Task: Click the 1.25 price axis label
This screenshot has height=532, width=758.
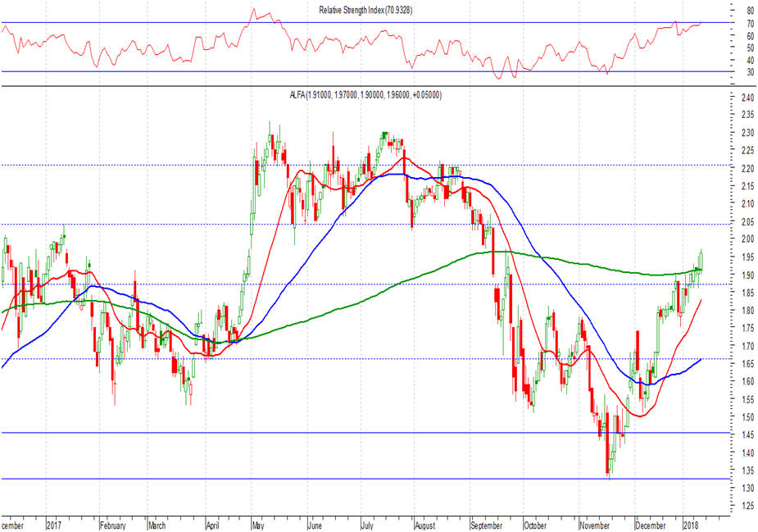Action: [748, 507]
